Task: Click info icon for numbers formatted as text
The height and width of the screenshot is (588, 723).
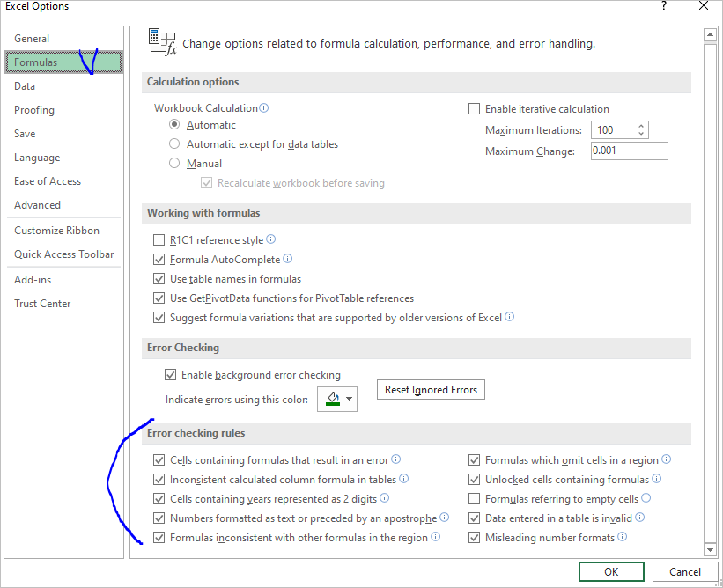Action: (445, 518)
